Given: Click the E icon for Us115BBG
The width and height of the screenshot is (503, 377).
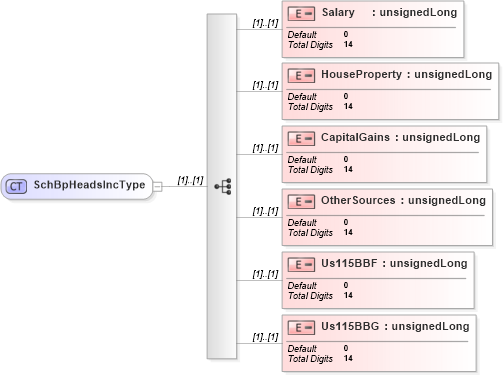Looking at the screenshot, I should point(301,328).
